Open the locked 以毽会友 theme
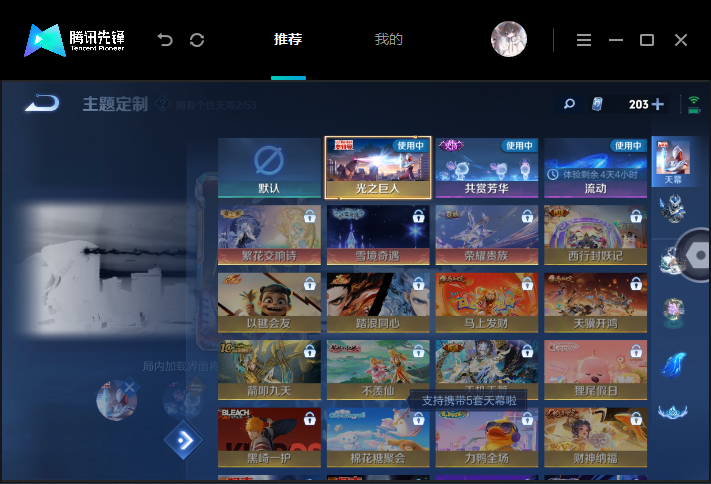711x484 pixels. (269, 303)
